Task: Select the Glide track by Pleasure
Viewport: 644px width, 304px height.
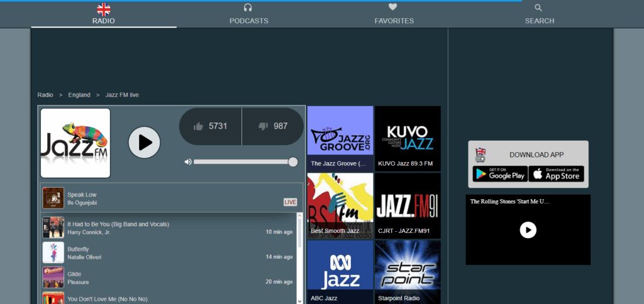Action: click(169, 278)
